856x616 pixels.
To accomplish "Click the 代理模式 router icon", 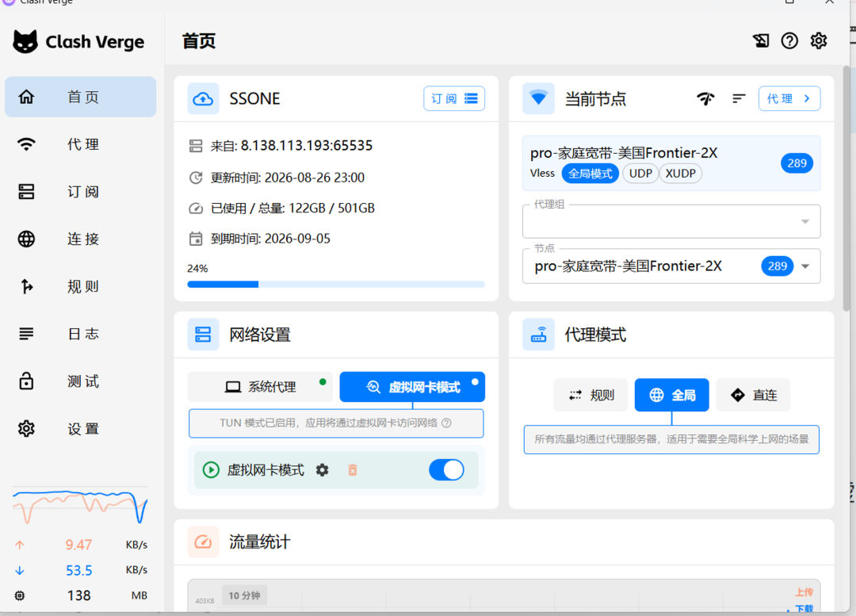I will [538, 335].
